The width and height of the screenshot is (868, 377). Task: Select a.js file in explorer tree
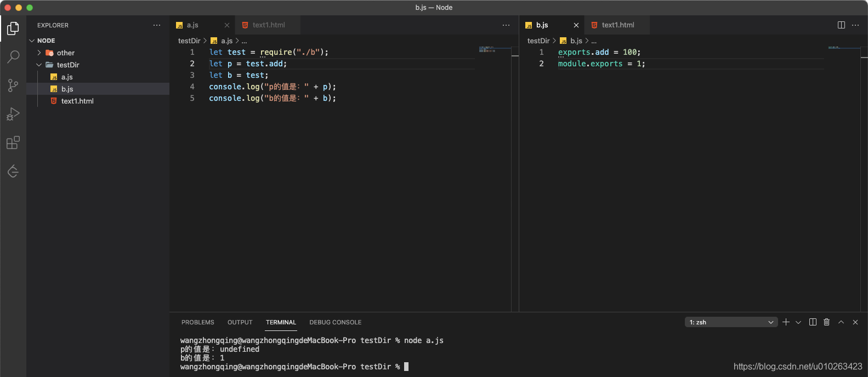tap(98, 77)
